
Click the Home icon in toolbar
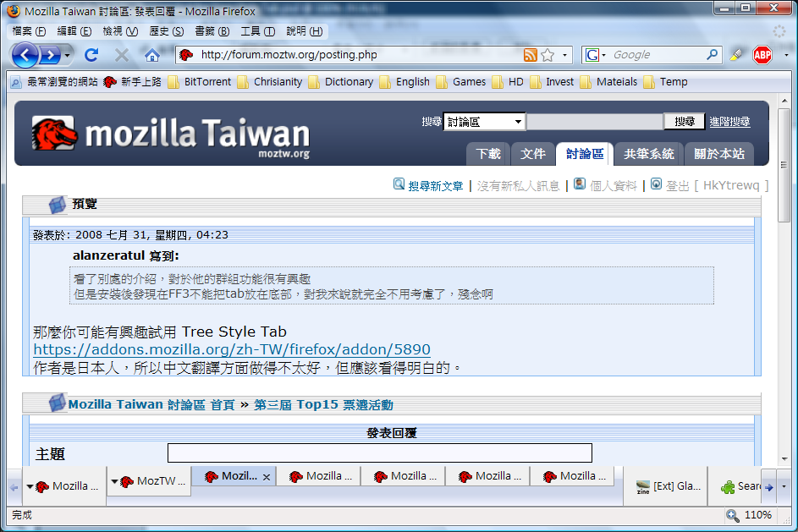pos(152,55)
